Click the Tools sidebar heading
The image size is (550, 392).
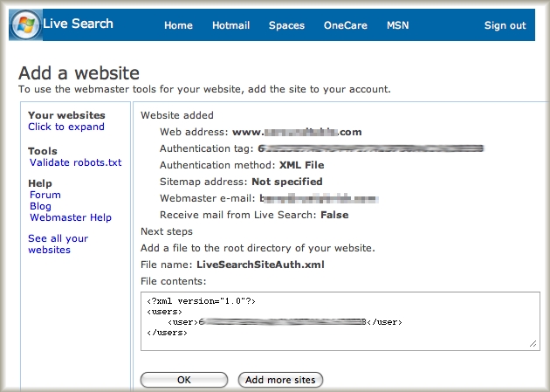coord(43,151)
